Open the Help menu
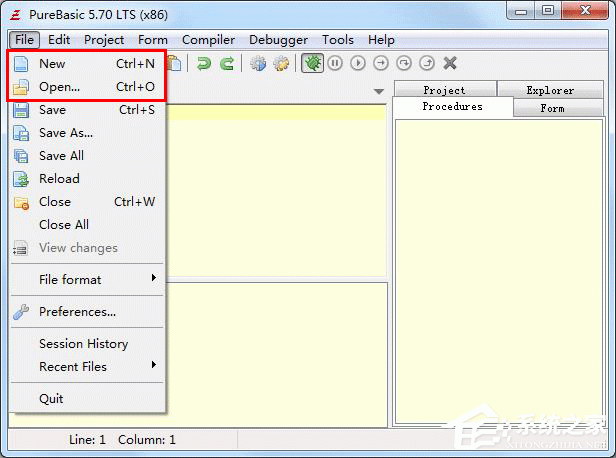This screenshot has width=616, height=458. (x=381, y=40)
